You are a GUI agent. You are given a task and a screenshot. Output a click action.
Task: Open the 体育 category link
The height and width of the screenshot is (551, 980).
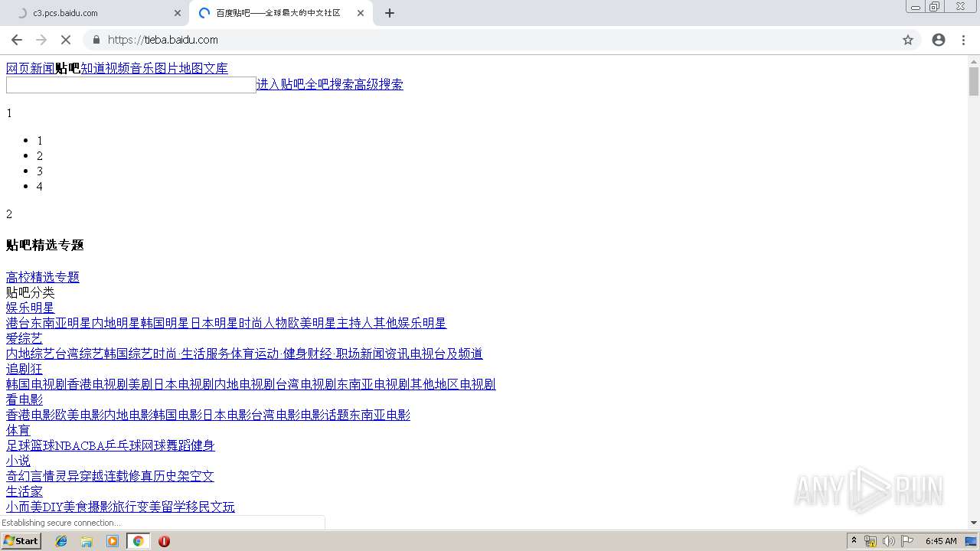point(18,430)
